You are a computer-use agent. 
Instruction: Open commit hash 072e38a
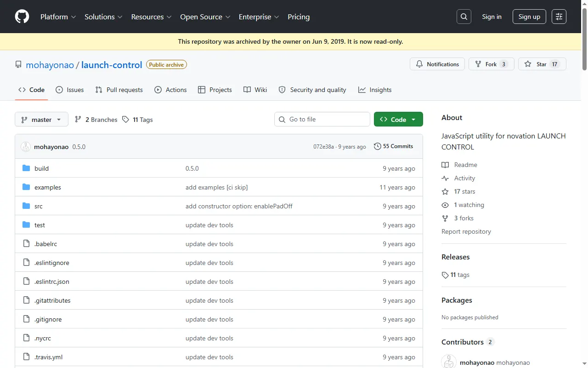click(323, 147)
